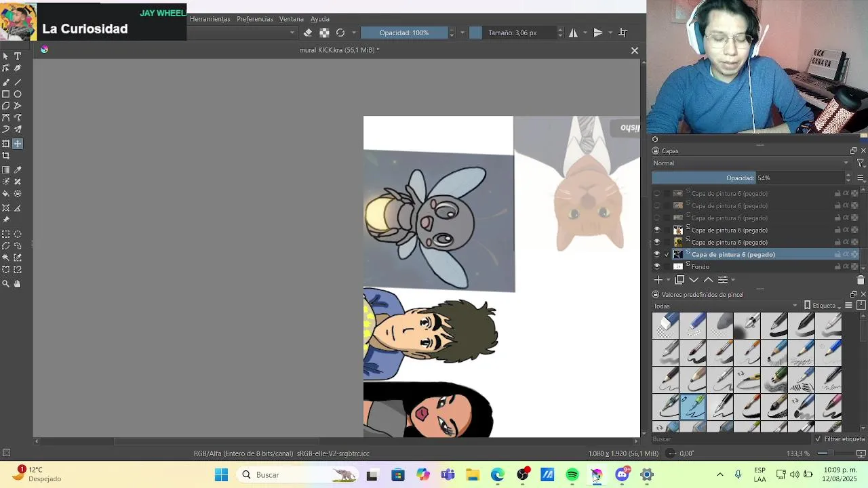Open the Preferencias menu
This screenshot has height=488, width=868.
point(255,19)
